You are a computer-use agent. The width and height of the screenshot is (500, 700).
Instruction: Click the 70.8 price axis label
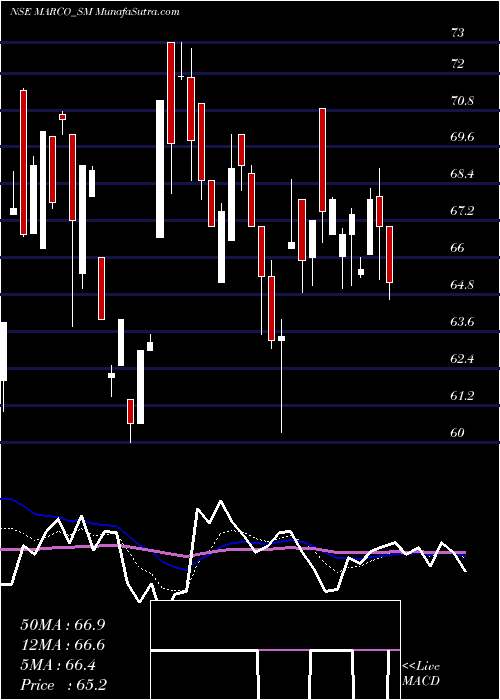(x=462, y=101)
